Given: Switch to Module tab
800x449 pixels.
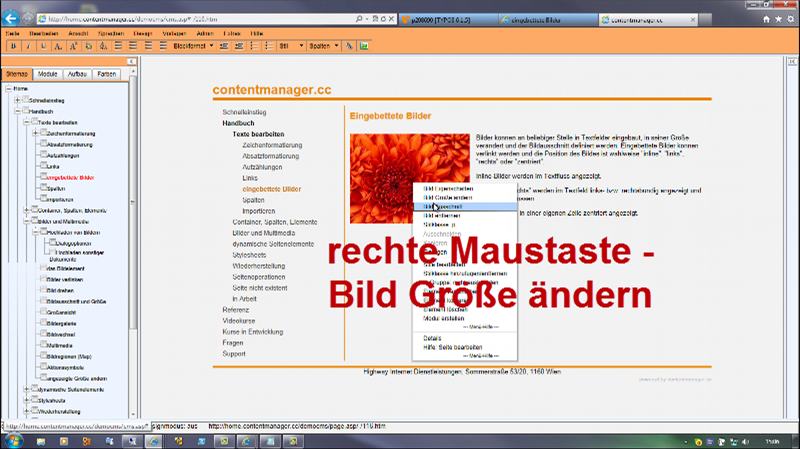Looking at the screenshot, I should pyautogui.click(x=47, y=74).
